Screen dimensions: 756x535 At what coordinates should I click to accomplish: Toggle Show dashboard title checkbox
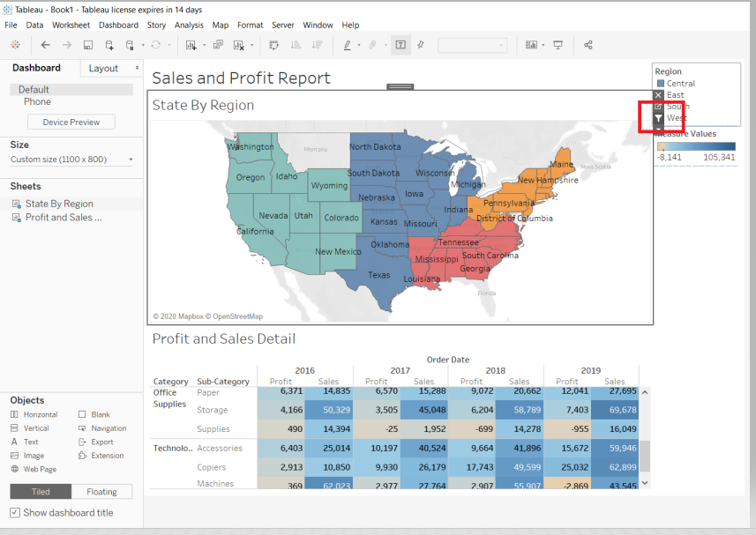[15, 512]
